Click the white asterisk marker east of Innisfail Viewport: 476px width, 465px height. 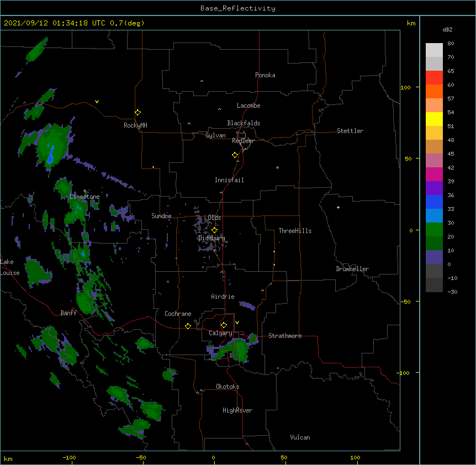pos(277,167)
